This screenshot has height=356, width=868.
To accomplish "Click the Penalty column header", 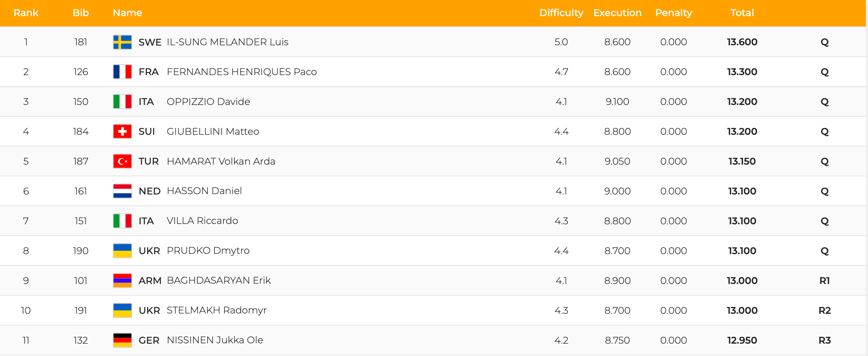I will [x=673, y=13].
